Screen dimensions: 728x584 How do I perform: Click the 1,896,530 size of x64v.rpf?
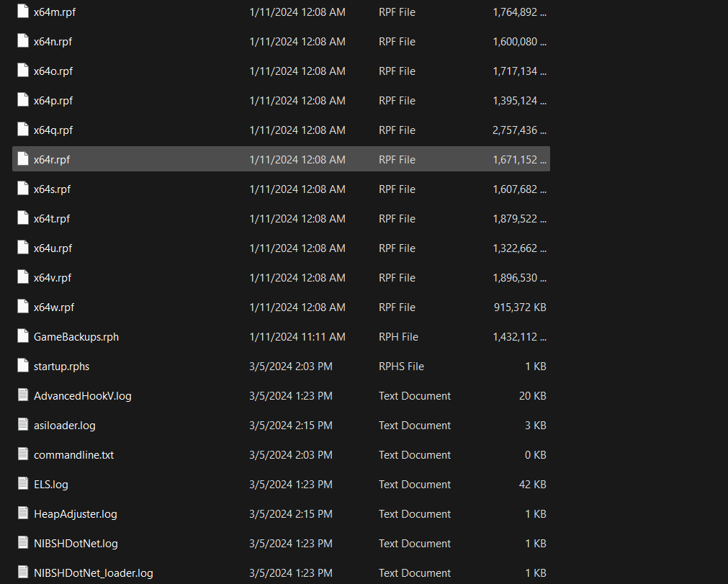(x=519, y=278)
